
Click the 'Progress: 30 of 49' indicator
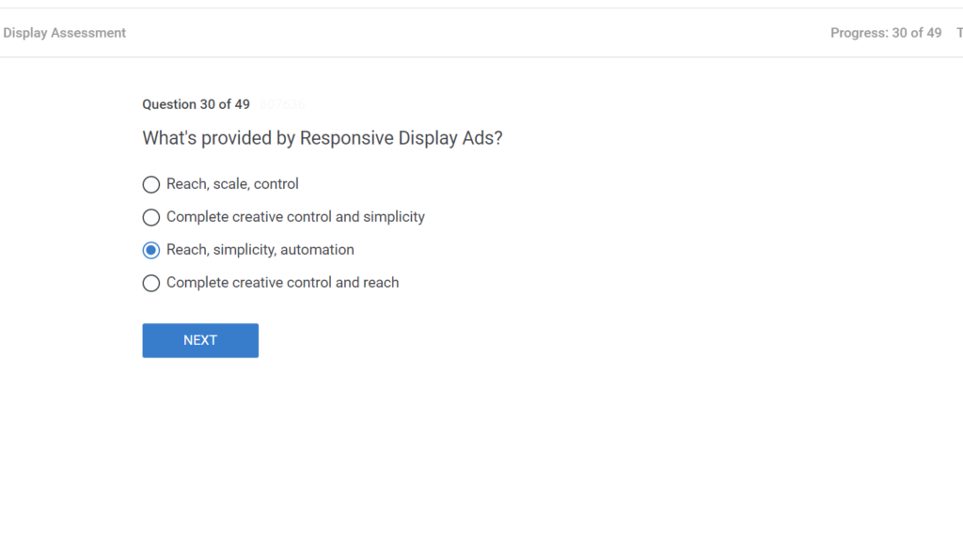tap(886, 33)
